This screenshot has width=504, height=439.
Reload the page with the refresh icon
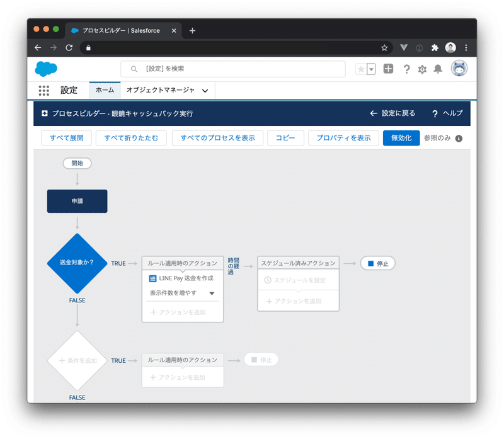[x=69, y=48]
